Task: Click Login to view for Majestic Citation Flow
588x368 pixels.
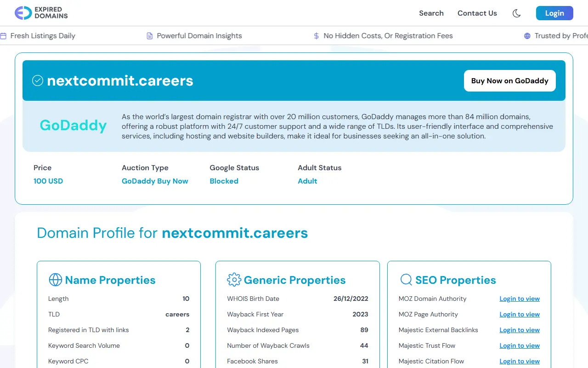Action: click(x=520, y=361)
